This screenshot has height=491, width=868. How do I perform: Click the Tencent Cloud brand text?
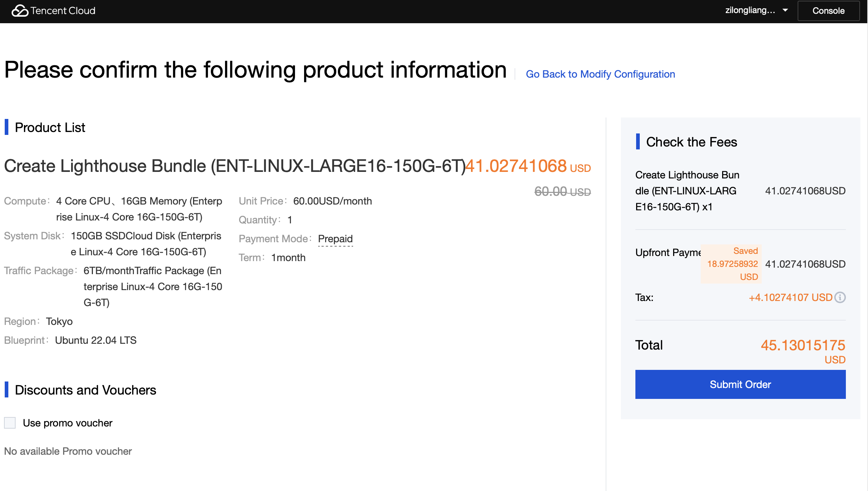[63, 11]
